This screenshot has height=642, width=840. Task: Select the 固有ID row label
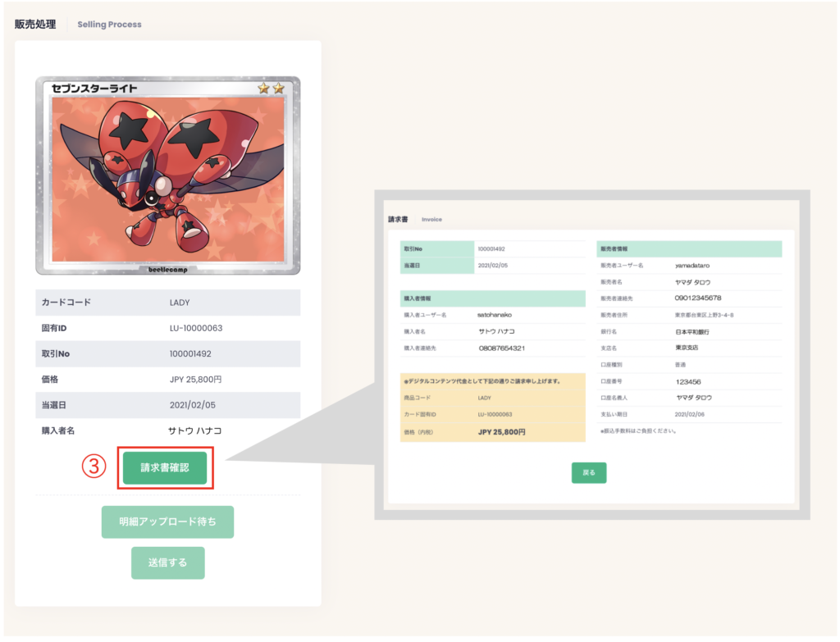(x=54, y=328)
